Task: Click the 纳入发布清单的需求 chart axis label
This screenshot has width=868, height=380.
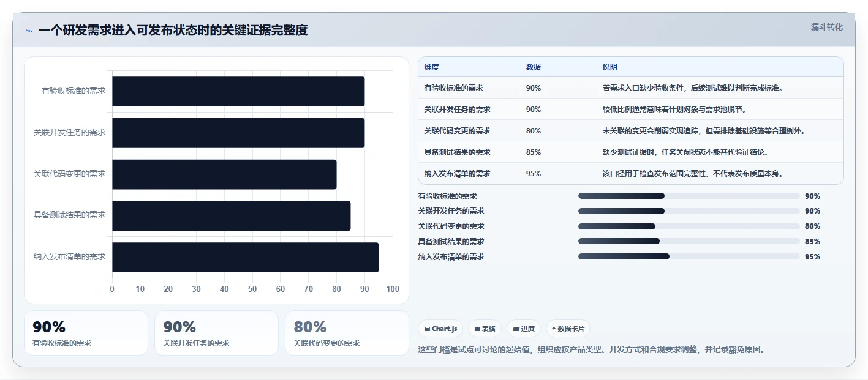Action: pos(70,257)
